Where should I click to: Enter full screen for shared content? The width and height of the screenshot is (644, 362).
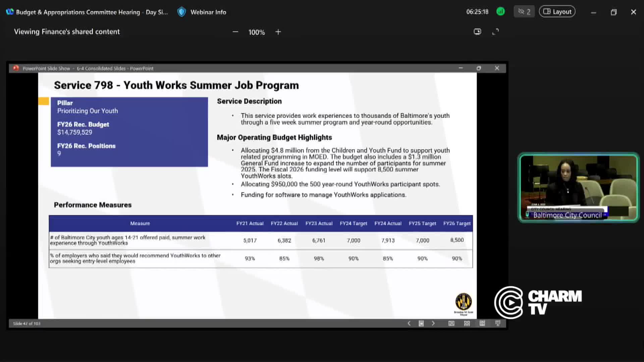pyautogui.click(x=495, y=32)
